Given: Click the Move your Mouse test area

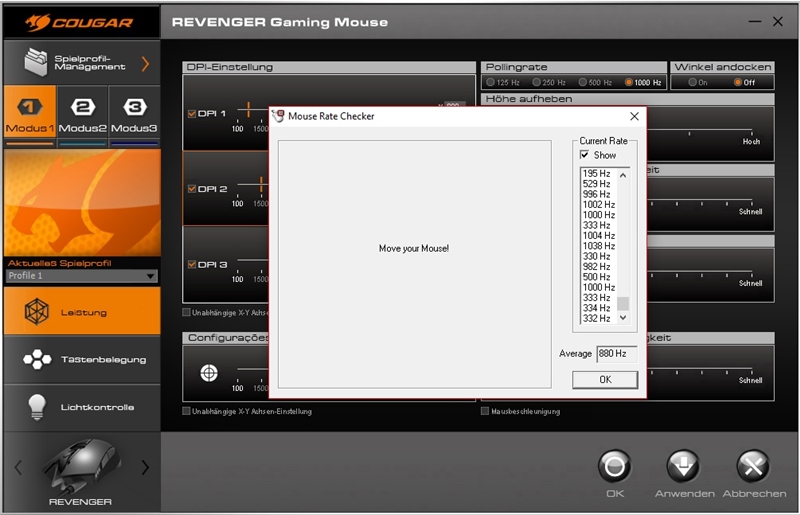Looking at the screenshot, I should pos(414,264).
